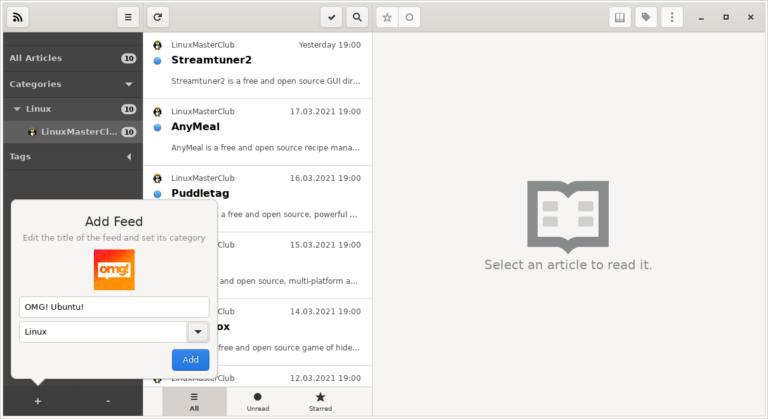Refresh feeds with the reload button

point(158,18)
